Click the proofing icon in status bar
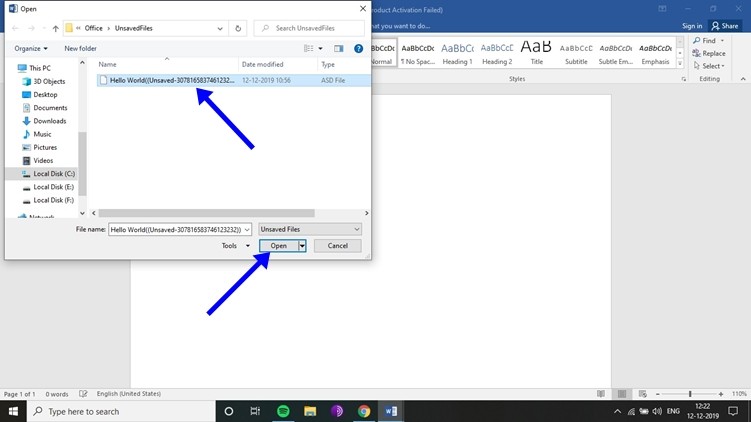The height and width of the screenshot is (422, 751). click(x=83, y=394)
